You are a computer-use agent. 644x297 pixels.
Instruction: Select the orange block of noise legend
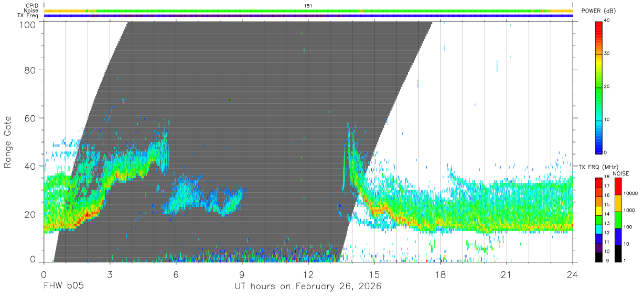coord(617,203)
